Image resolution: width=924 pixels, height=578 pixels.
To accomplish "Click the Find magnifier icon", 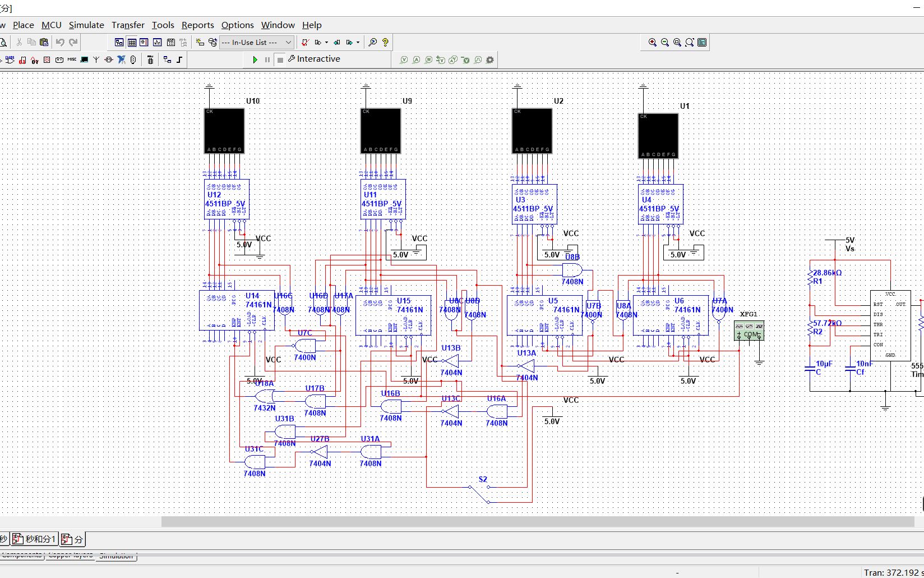I will pos(372,42).
